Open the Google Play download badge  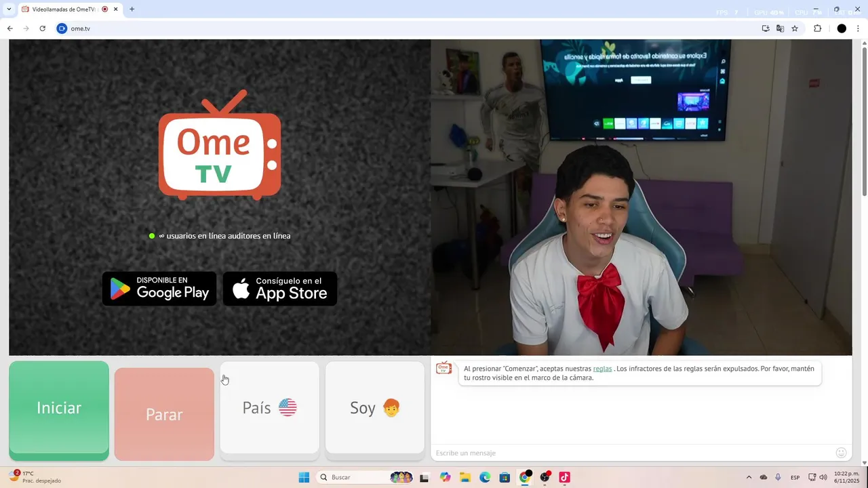159,289
